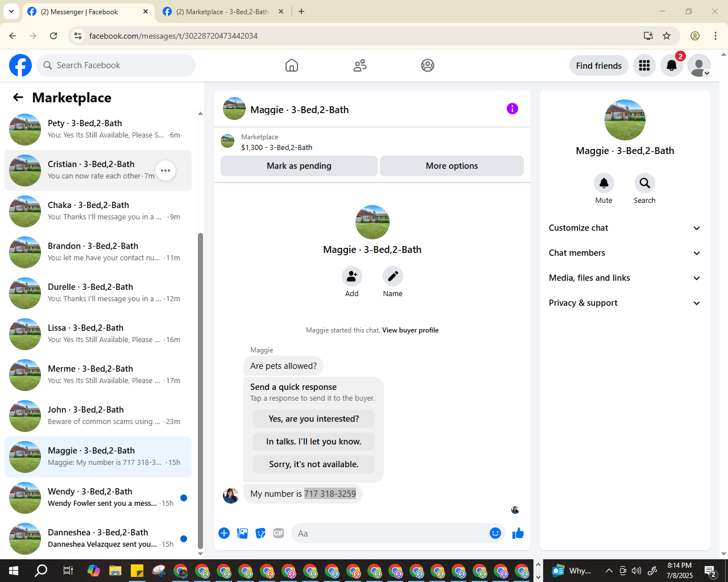This screenshot has width=728, height=582.
Task: Click the More options button
Action: (x=452, y=166)
